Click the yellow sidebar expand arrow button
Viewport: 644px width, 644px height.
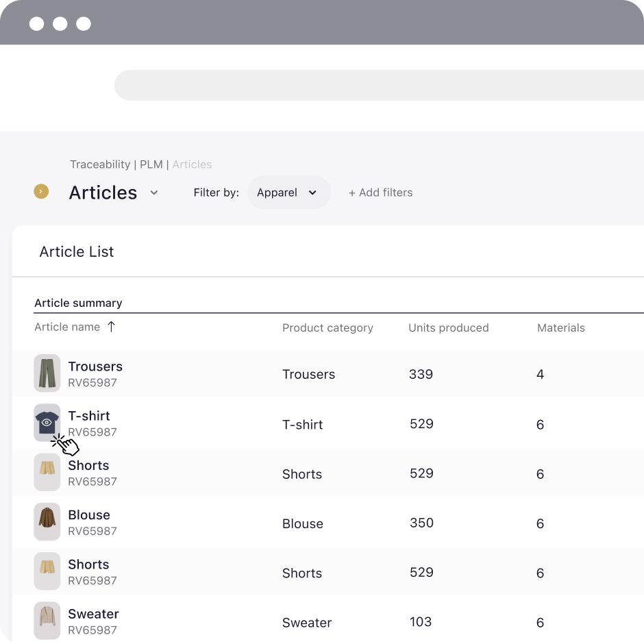click(x=41, y=191)
